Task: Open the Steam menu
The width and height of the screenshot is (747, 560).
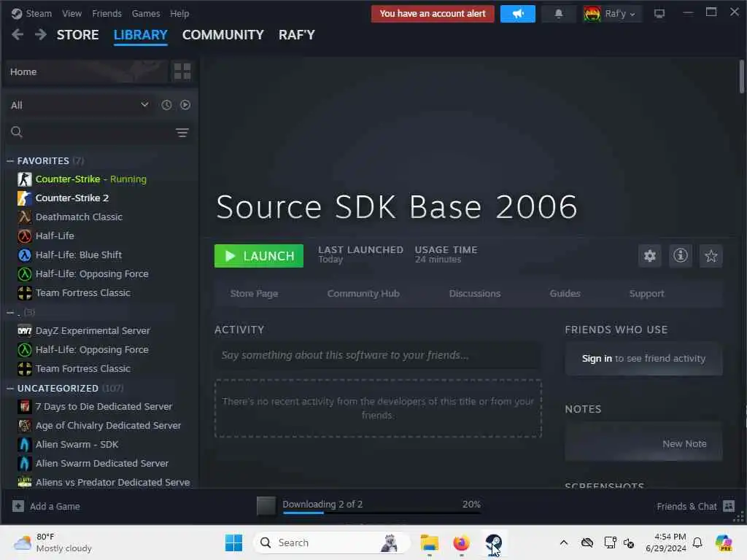Action: [39, 14]
